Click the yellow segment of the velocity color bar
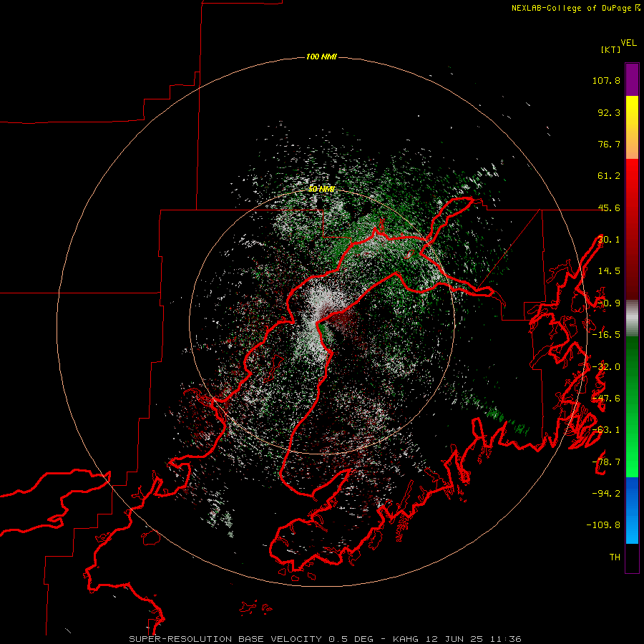Screen dimensions: 644x644 pos(632,111)
